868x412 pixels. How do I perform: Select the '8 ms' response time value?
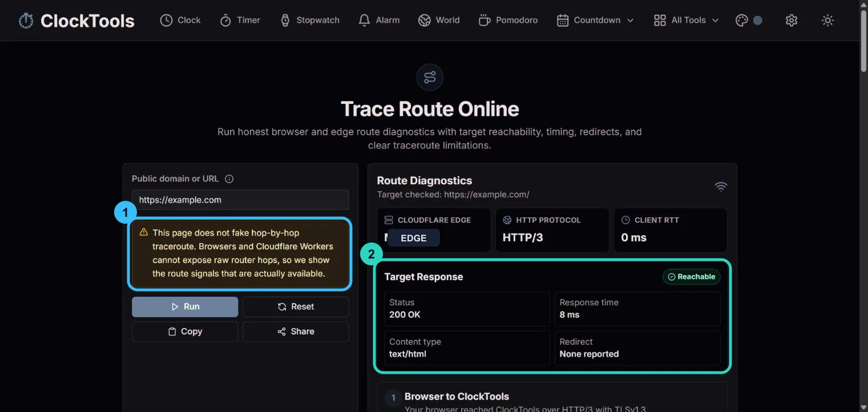[569, 314]
